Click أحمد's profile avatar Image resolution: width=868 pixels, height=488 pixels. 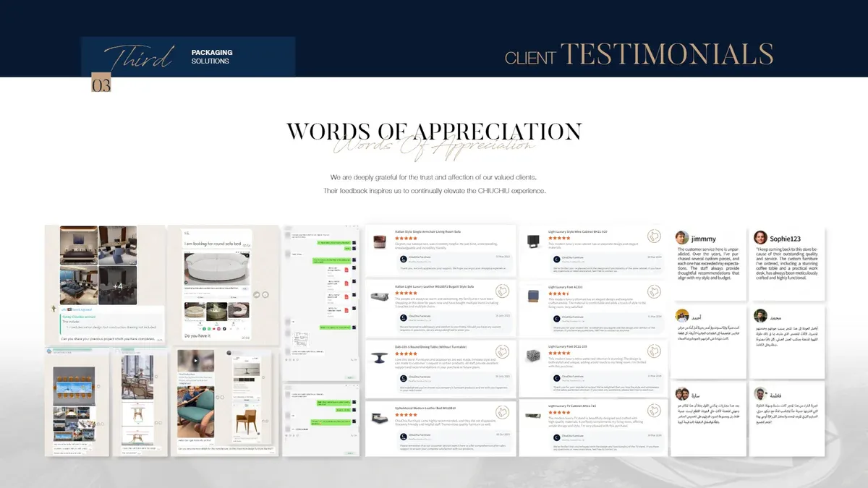point(681,315)
